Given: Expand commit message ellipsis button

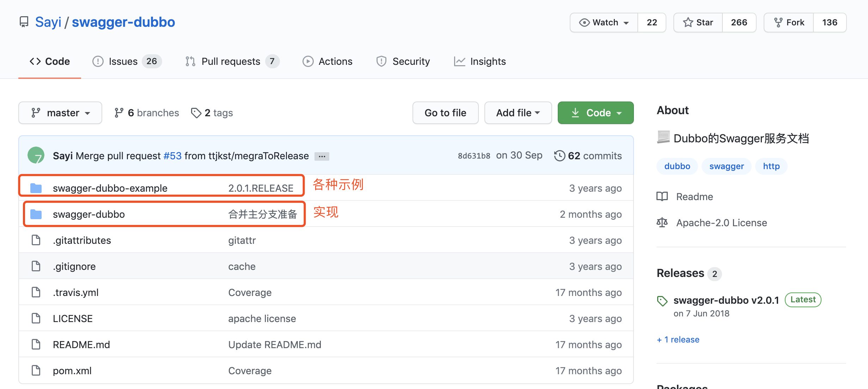Looking at the screenshot, I should (x=322, y=156).
